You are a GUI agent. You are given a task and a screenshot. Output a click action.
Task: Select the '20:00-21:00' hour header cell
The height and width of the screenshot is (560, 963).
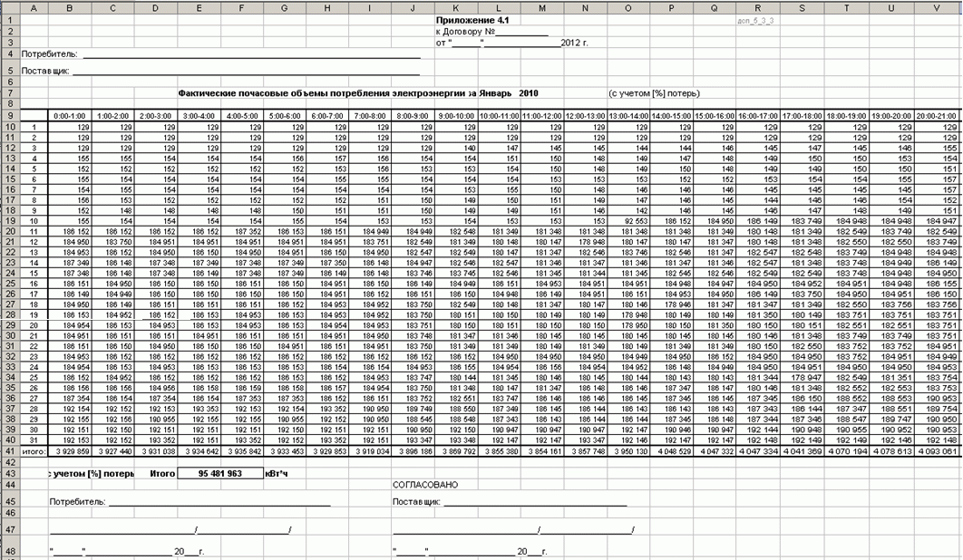937,116
